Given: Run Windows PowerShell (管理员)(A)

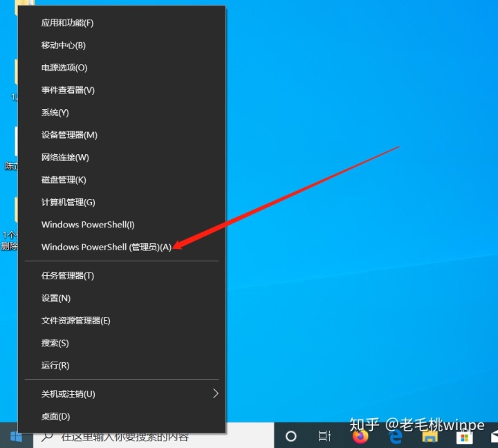Looking at the screenshot, I should tap(122, 247).
